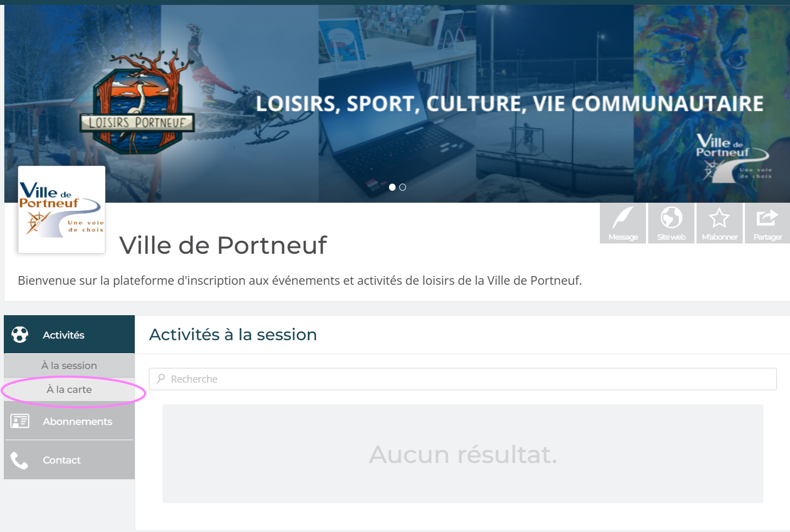Screen dimensions: 790x532
Task: Select the first banner carousel dot
Action: (392, 187)
